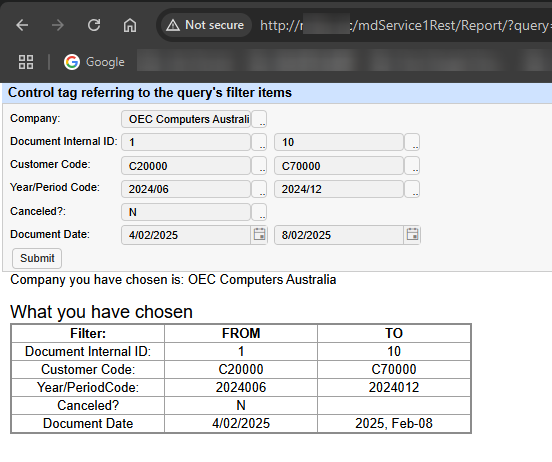
Task: Open lookup beside Year/Period 2024/12
Action: 412,189
